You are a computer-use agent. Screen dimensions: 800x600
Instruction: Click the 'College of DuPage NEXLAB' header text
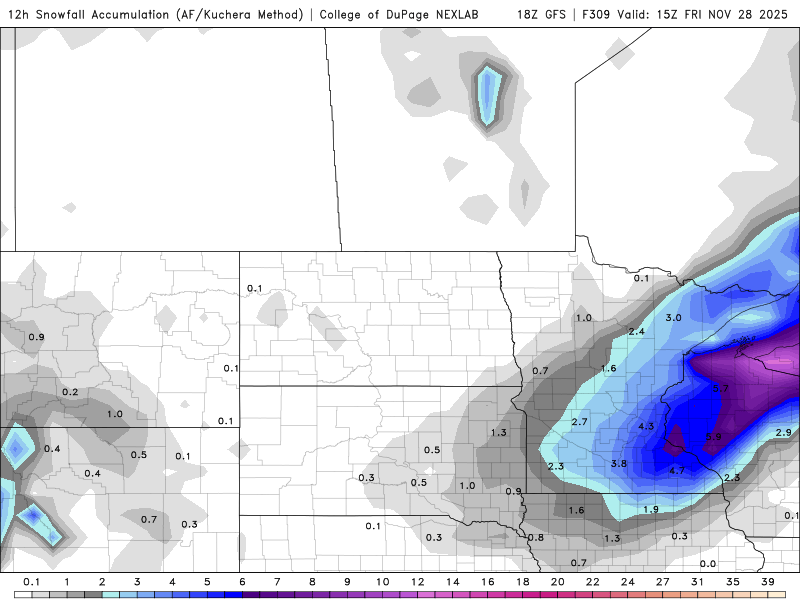pos(399,14)
